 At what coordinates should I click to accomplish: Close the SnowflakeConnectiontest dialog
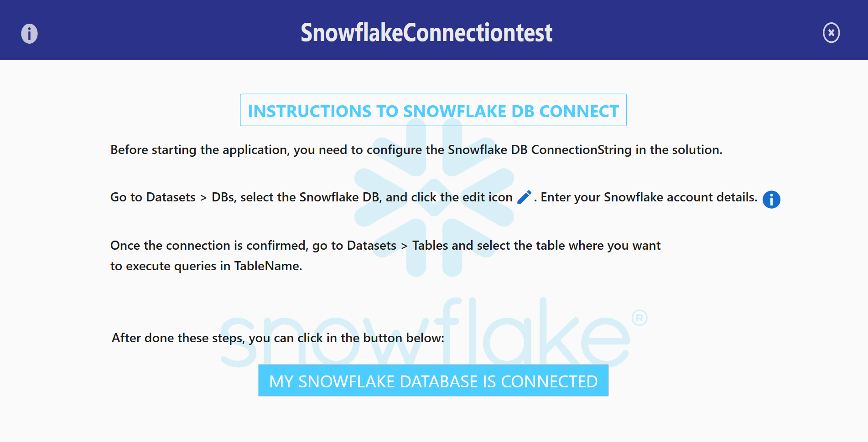(831, 33)
